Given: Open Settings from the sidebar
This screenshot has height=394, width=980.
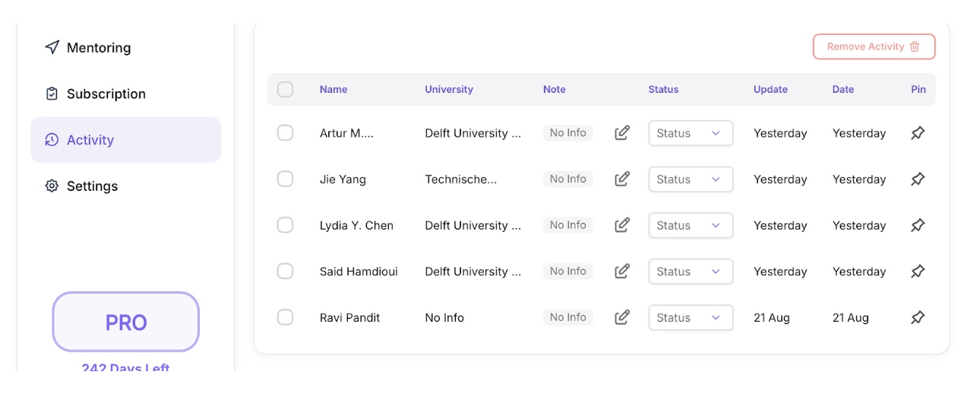Looking at the screenshot, I should (x=92, y=186).
